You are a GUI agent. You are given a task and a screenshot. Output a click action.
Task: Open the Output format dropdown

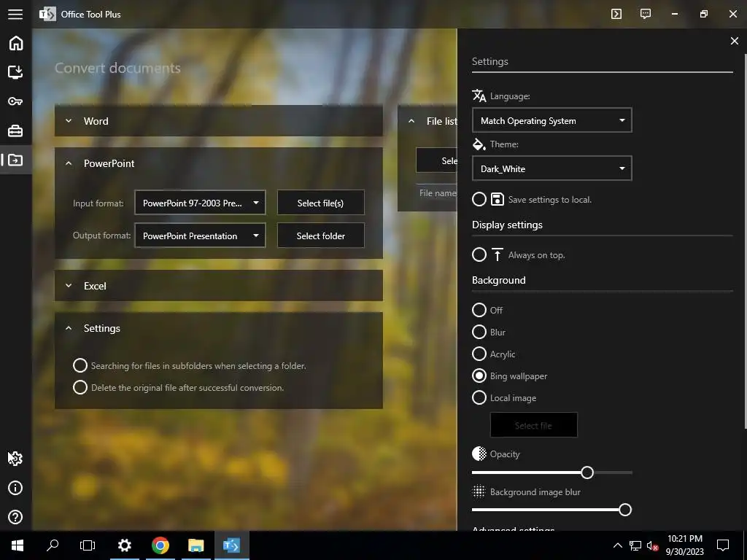click(x=200, y=236)
